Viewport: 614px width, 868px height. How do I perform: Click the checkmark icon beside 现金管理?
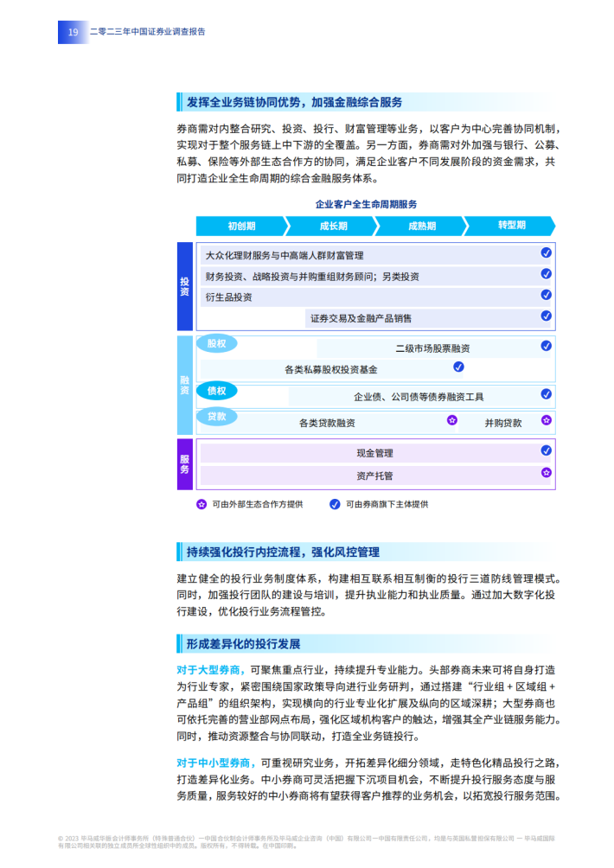point(546,450)
